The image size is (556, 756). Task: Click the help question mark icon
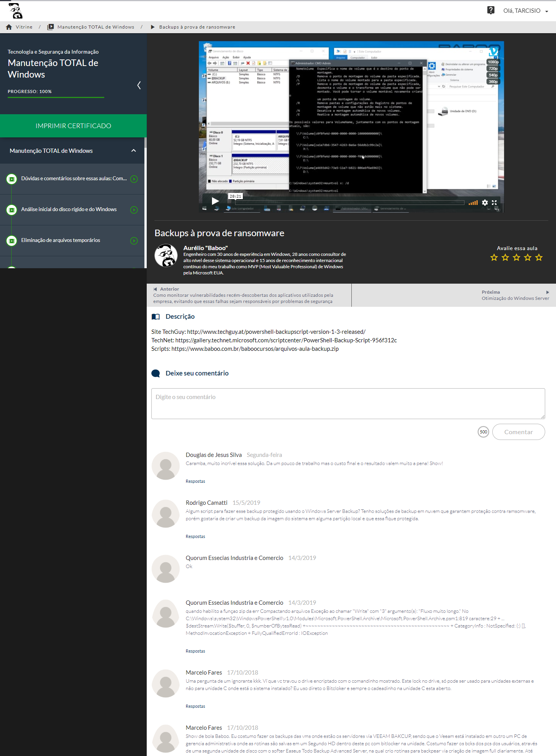[x=491, y=10]
